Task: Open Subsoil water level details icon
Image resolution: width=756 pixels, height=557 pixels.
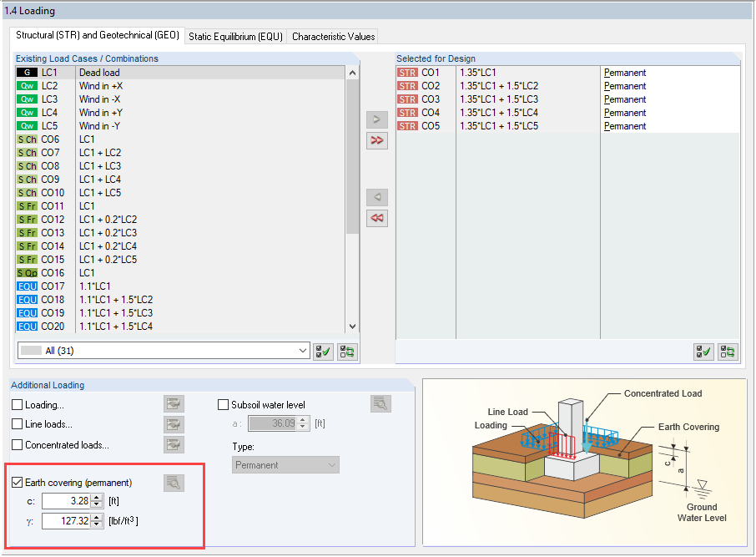Action: pyautogui.click(x=381, y=403)
